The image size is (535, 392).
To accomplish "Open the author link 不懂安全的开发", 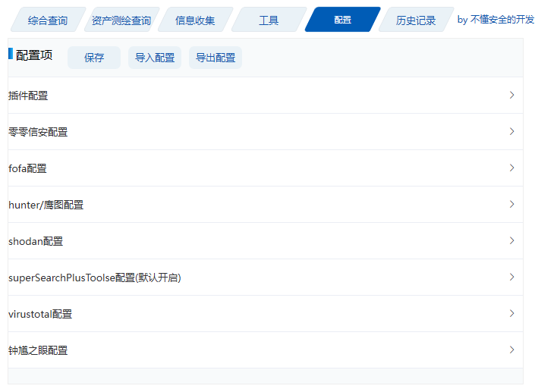I will [x=502, y=20].
